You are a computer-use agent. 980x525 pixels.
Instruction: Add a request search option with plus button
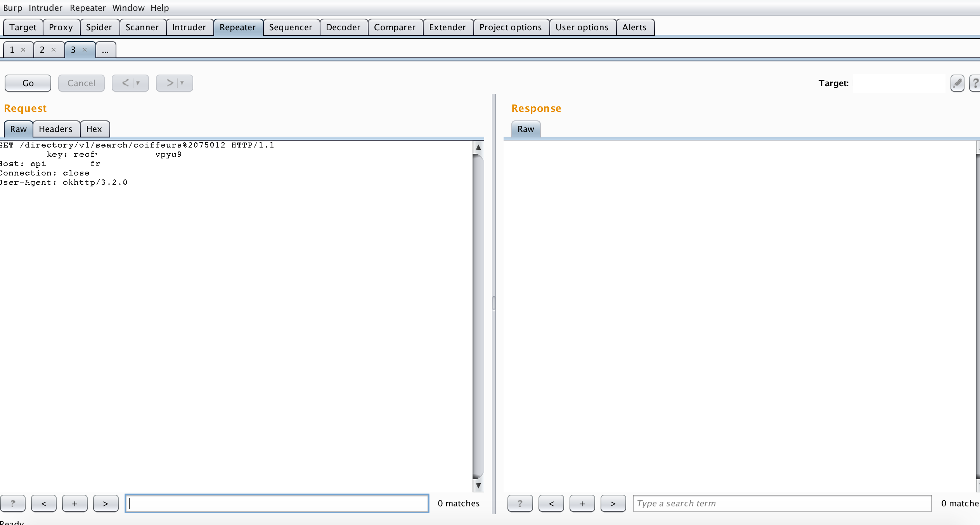(74, 503)
